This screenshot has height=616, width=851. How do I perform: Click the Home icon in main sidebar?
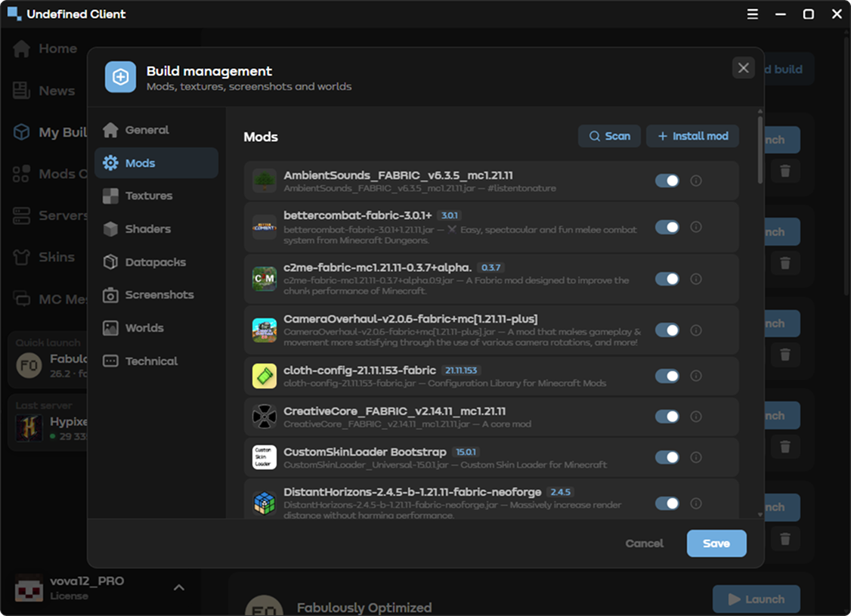[22, 48]
